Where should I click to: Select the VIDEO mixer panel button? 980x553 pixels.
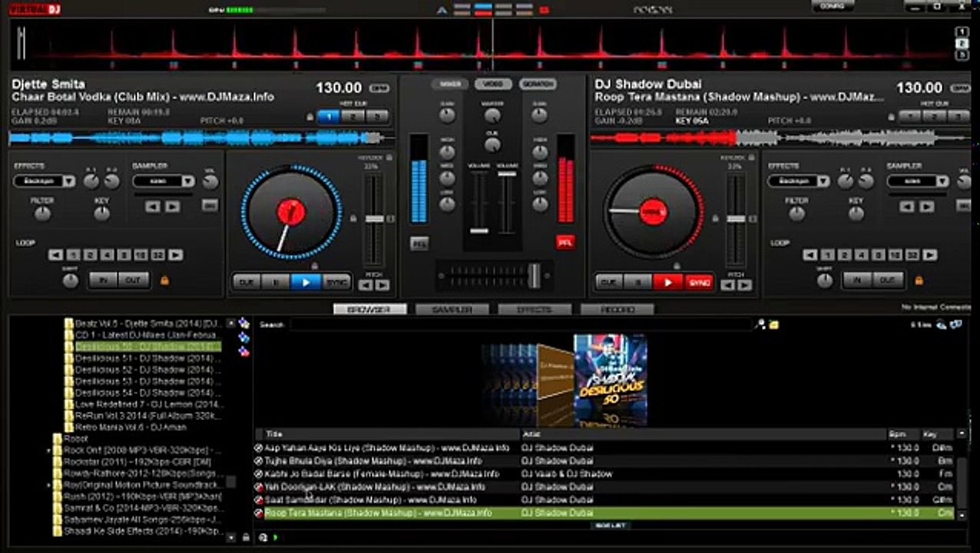pyautogui.click(x=493, y=84)
